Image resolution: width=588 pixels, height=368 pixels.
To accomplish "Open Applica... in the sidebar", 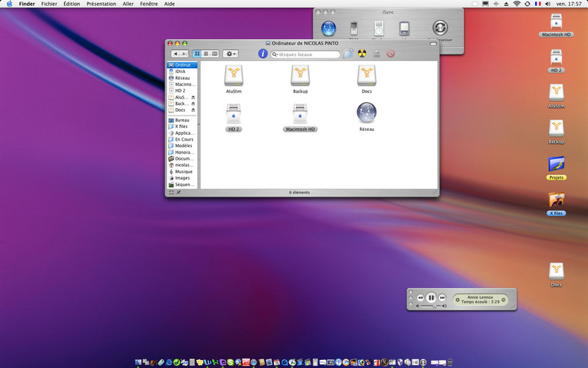I will click(182, 133).
